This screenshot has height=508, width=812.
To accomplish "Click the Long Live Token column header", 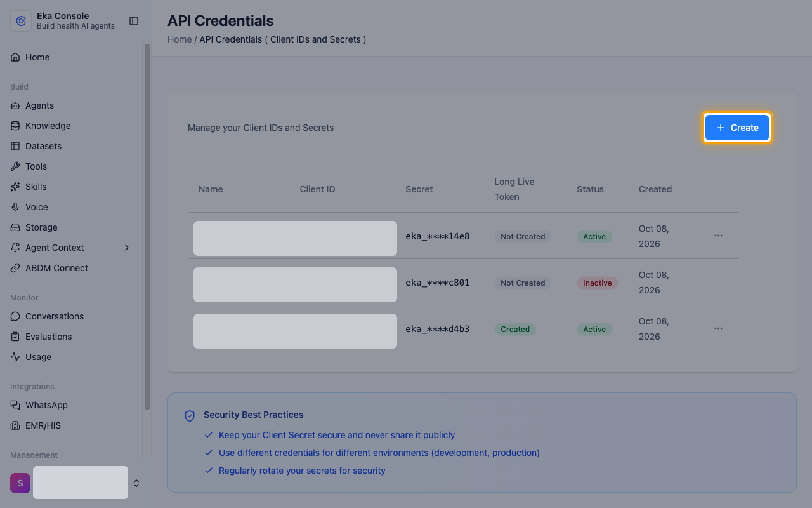I will tap(514, 189).
